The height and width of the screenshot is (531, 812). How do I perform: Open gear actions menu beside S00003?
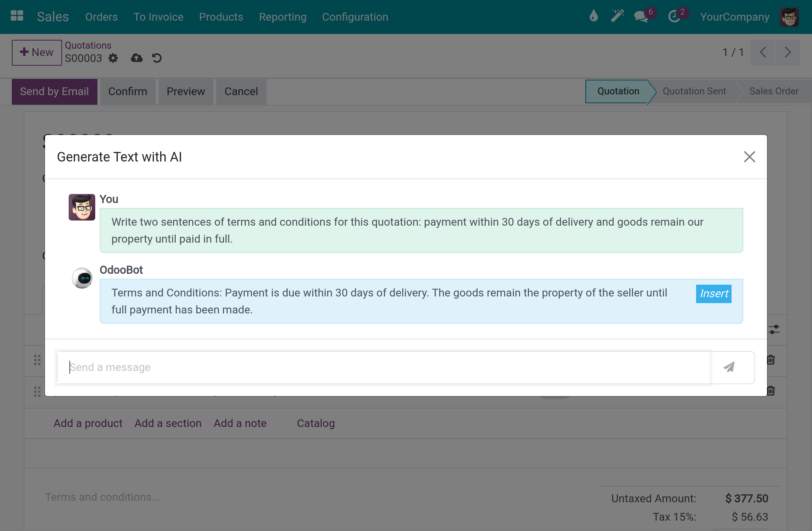coord(113,58)
